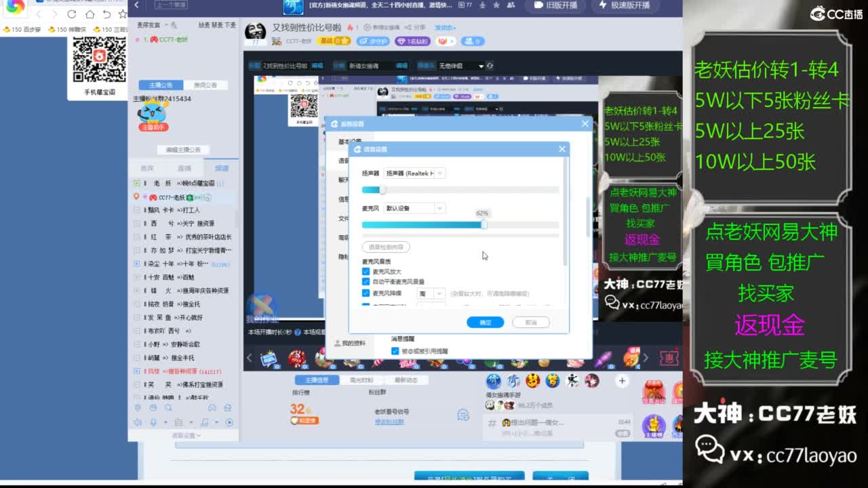
Task: Toggle the 麦克风降噪 checkbox
Action: coord(365,293)
